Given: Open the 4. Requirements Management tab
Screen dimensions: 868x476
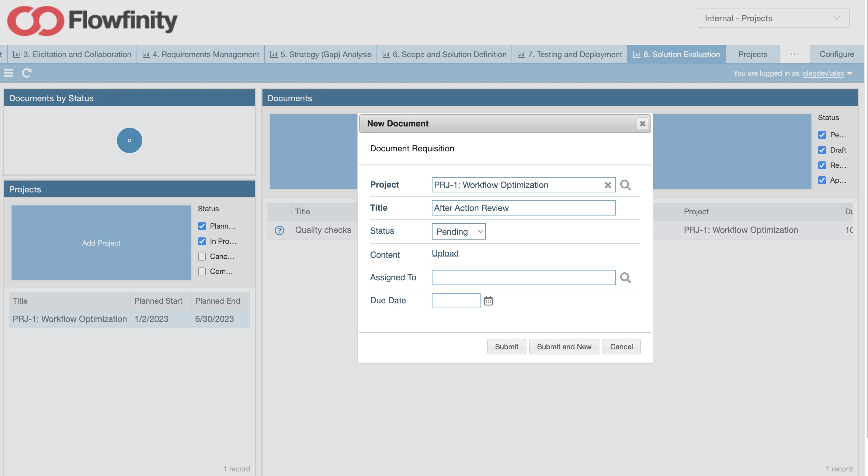Looking at the screenshot, I should click(x=200, y=54).
